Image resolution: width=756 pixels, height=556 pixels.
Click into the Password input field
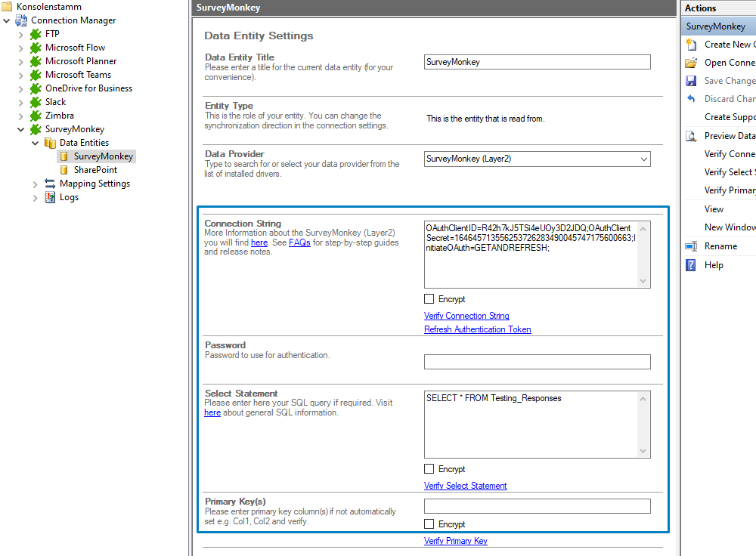(537, 362)
